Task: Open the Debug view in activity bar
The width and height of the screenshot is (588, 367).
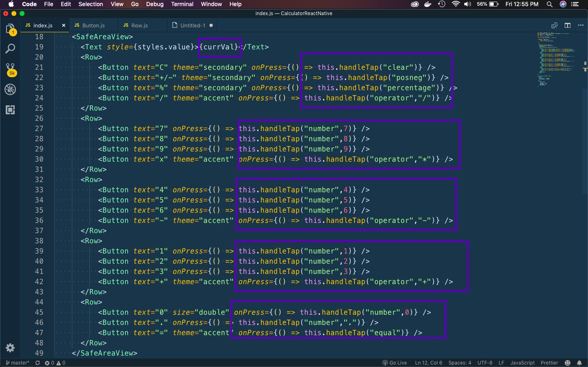Action: 10,89
